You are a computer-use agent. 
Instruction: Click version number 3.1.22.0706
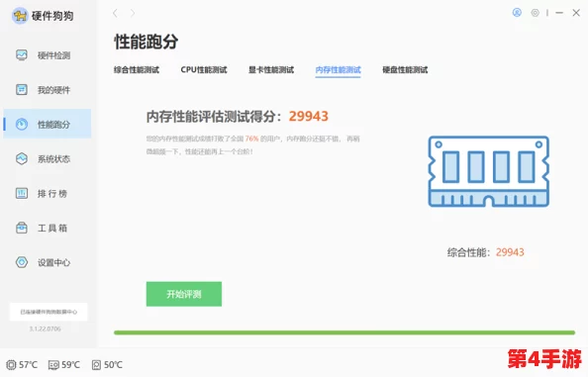[x=45, y=329]
